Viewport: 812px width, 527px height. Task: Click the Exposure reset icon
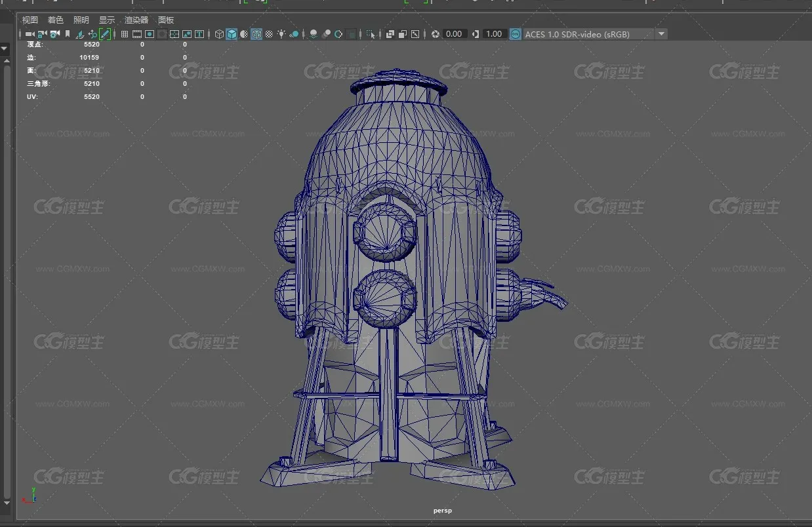436,34
